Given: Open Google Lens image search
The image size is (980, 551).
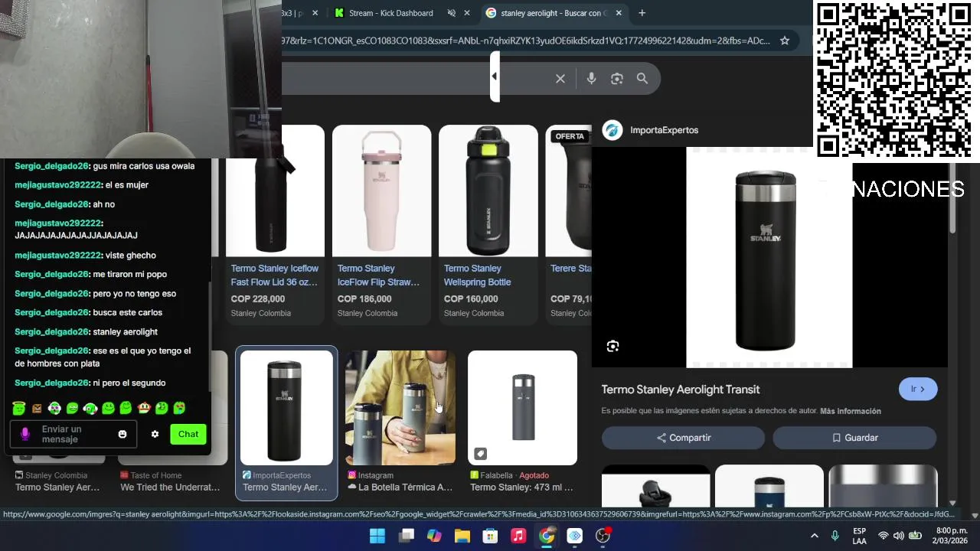Looking at the screenshot, I should [x=617, y=79].
